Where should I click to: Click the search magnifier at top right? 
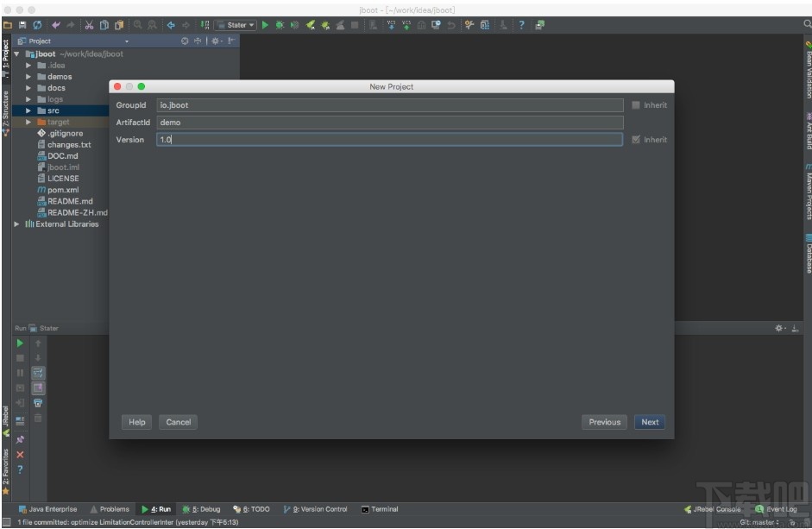(807, 24)
